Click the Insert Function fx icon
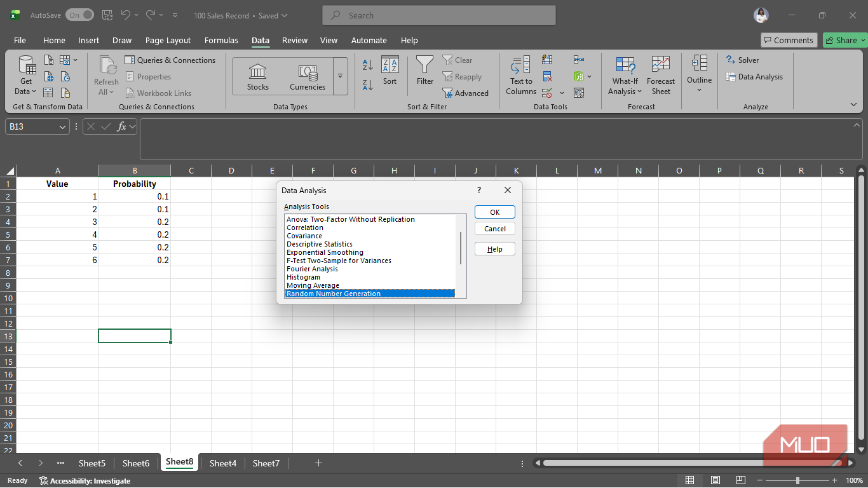This screenshot has width=868, height=488. click(x=121, y=126)
